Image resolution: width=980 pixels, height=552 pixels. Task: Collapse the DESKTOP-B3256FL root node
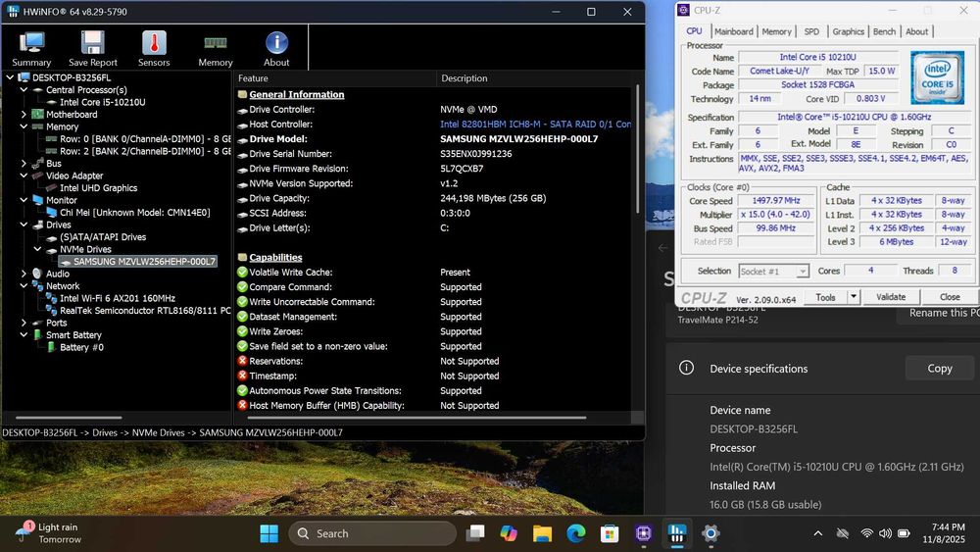click(10, 77)
